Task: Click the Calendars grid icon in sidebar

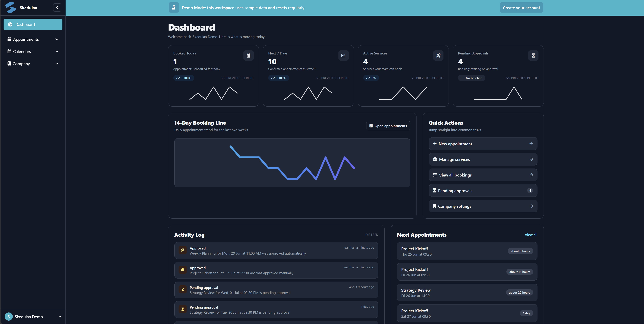Action: coord(10,51)
